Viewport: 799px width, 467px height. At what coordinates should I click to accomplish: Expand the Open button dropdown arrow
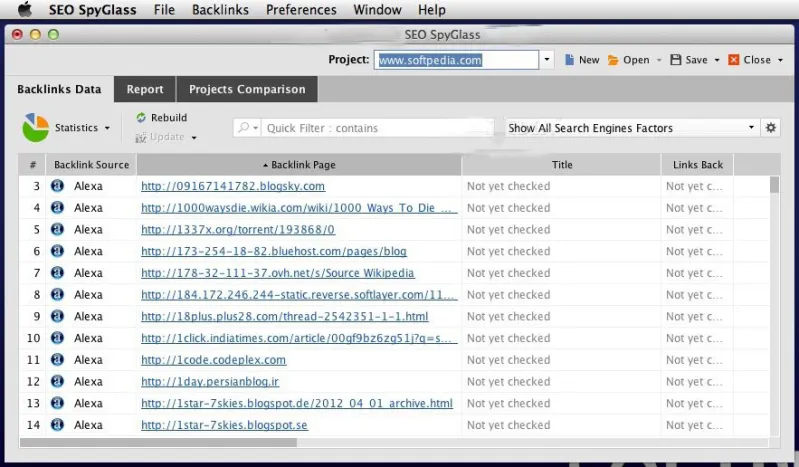tap(659, 60)
